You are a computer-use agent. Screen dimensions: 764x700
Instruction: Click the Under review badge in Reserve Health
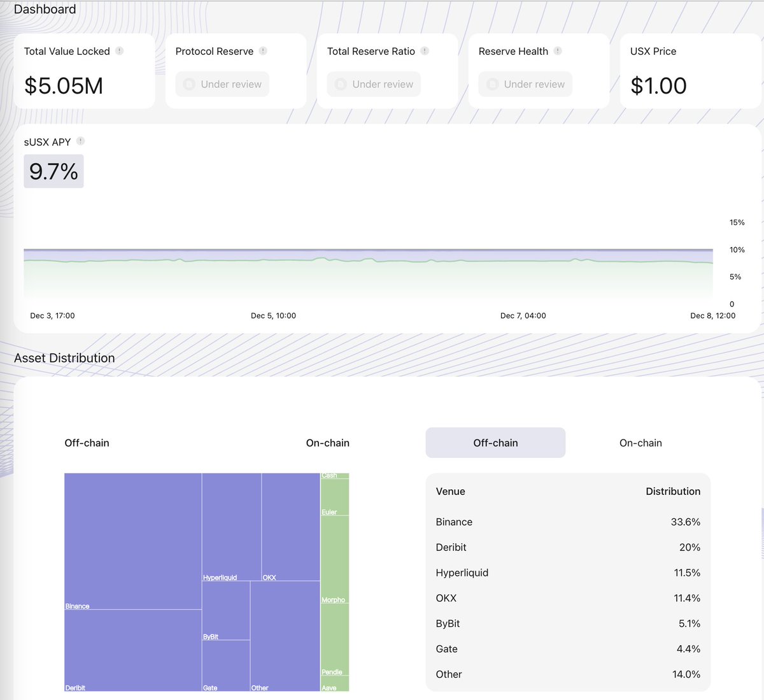tap(525, 84)
